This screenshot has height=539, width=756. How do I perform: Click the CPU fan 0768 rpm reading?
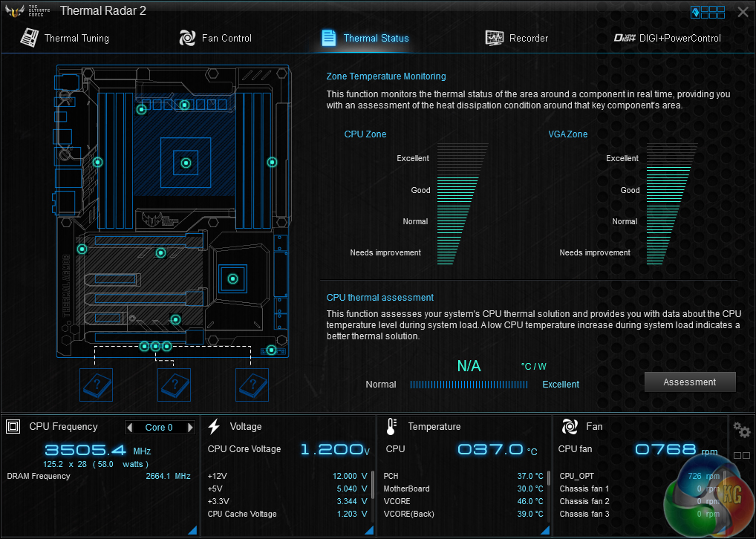click(676, 449)
